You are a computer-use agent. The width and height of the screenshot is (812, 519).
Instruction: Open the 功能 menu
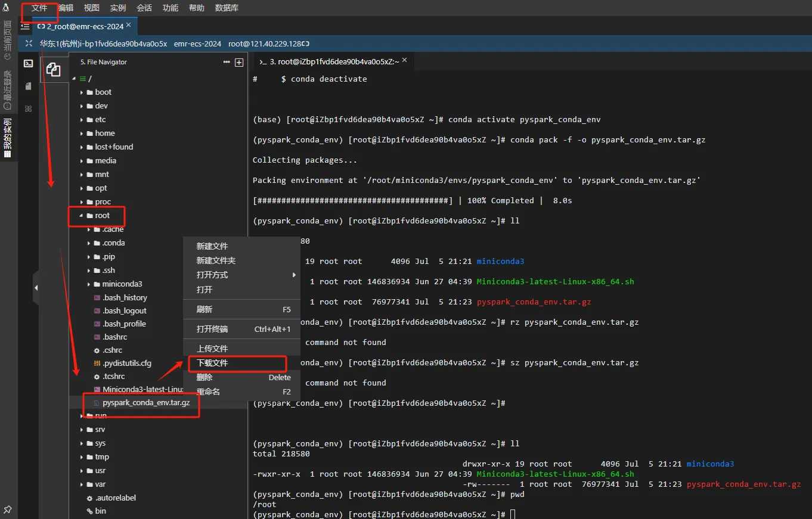pyautogui.click(x=171, y=8)
